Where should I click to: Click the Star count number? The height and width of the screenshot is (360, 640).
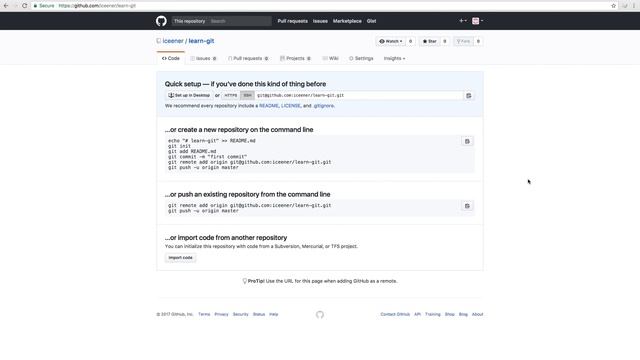(x=445, y=41)
